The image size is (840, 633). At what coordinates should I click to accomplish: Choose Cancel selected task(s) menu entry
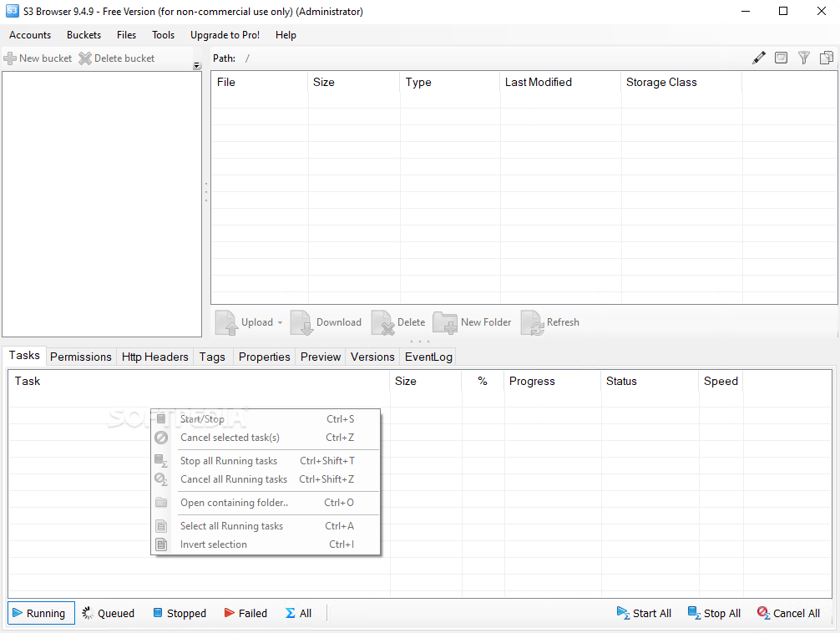pos(266,438)
